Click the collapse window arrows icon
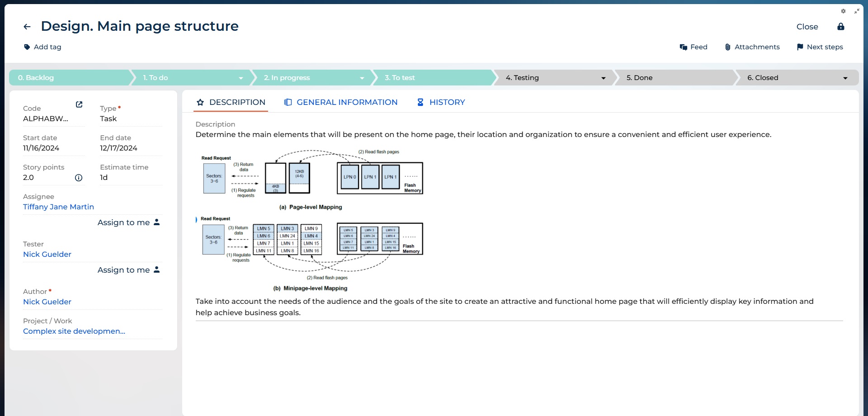The height and width of the screenshot is (416, 868). coord(857,11)
